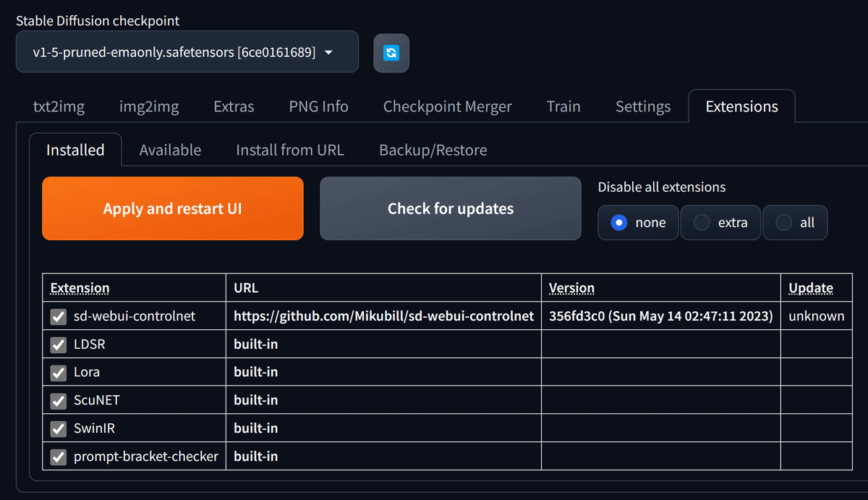Open the Extras tab
868x500 pixels.
[x=234, y=106]
